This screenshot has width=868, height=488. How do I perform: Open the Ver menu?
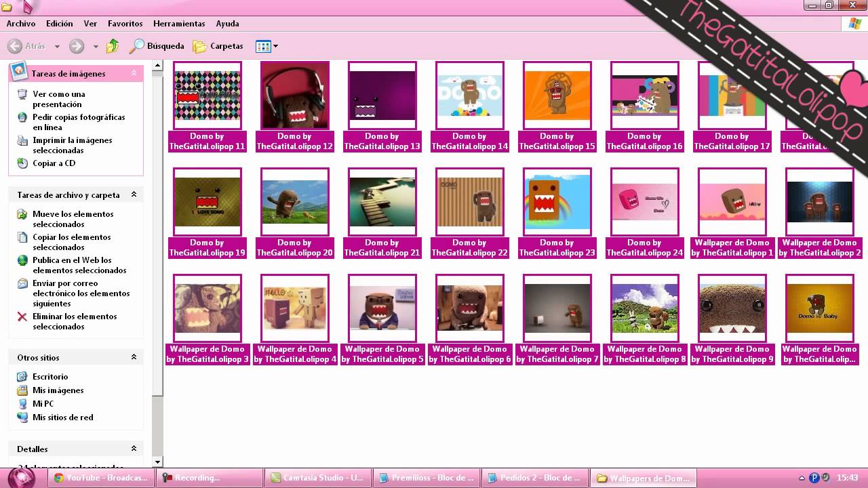pos(90,24)
